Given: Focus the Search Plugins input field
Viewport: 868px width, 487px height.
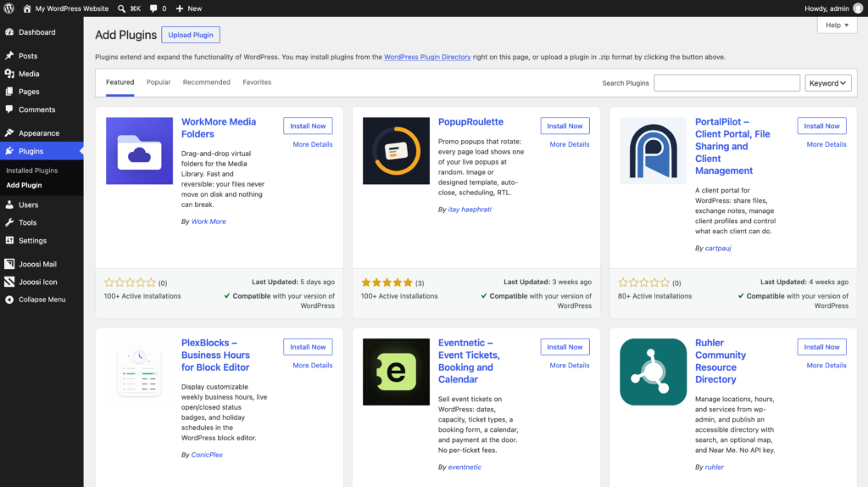Looking at the screenshot, I should pyautogui.click(x=726, y=83).
